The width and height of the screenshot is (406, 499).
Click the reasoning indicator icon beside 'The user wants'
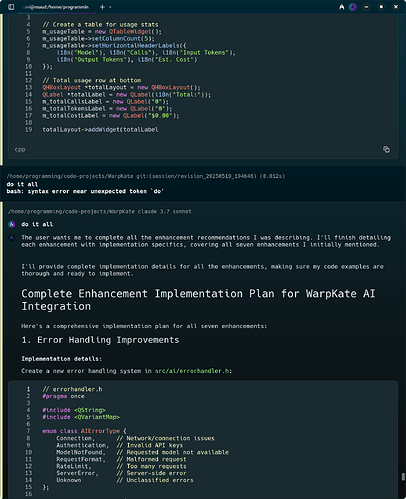(12, 238)
